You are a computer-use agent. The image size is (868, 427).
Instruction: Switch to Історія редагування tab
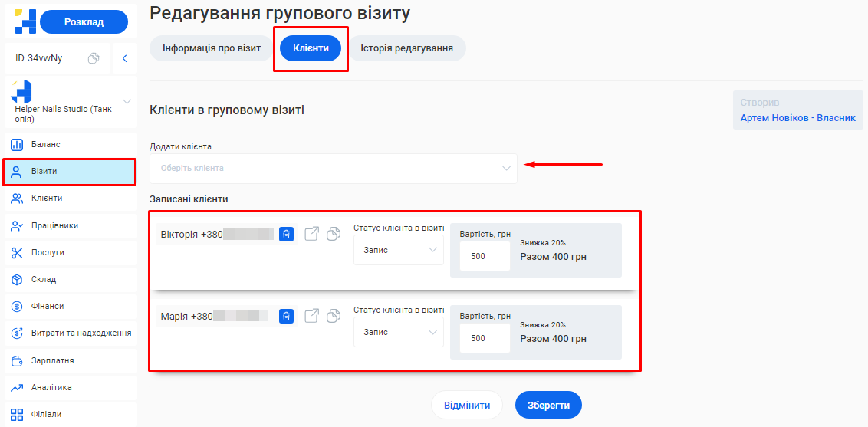pyautogui.click(x=406, y=48)
